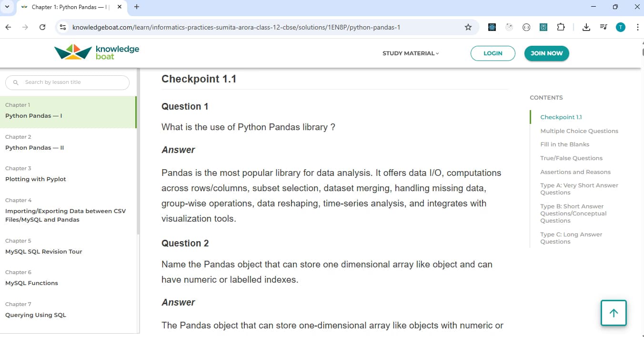
Task: Click the JOIN NOW button
Action: 546,53
